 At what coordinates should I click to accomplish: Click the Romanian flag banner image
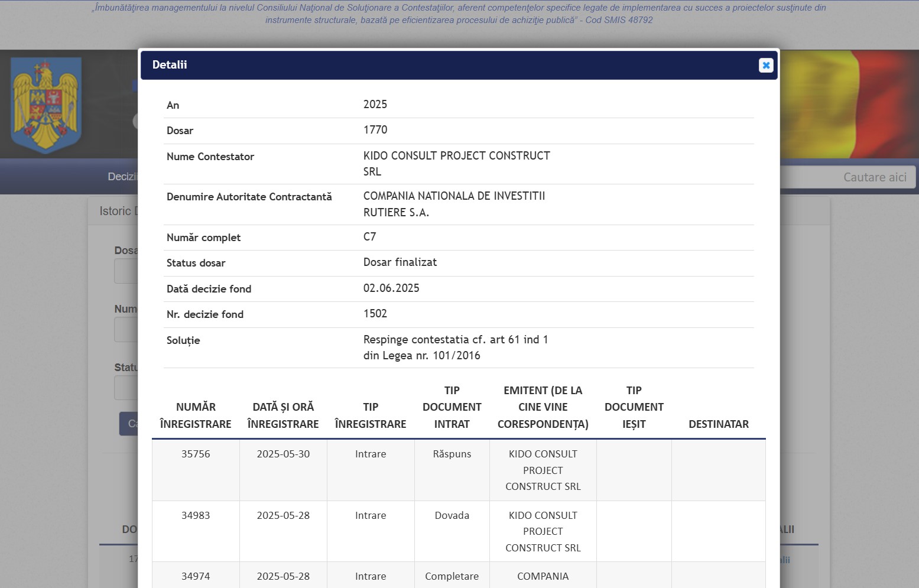coord(849,104)
